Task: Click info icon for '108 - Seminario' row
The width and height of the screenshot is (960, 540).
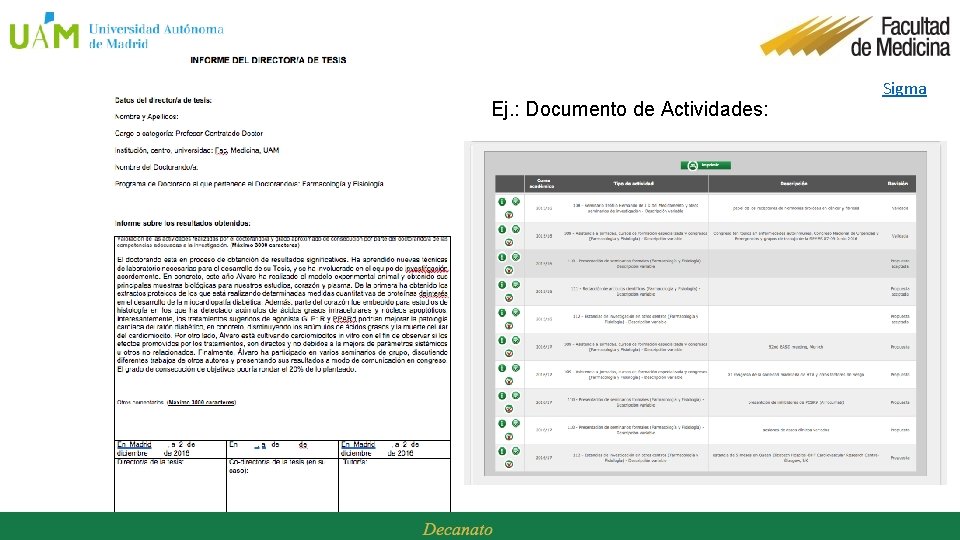Action: tap(502, 201)
